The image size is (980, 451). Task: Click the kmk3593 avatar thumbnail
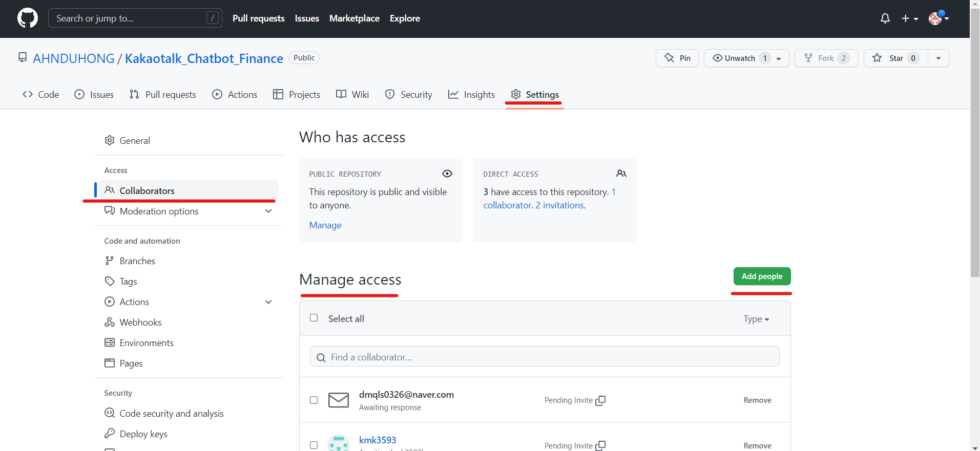point(339,443)
